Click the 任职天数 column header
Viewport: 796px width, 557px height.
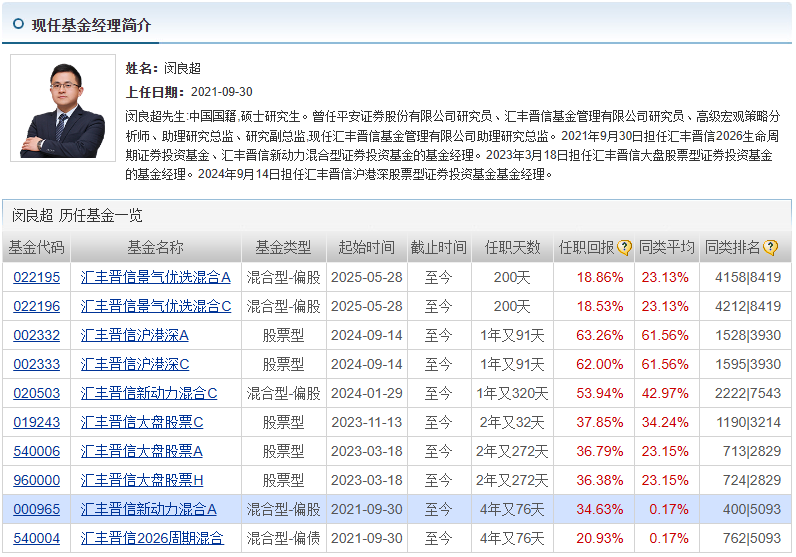(x=512, y=247)
